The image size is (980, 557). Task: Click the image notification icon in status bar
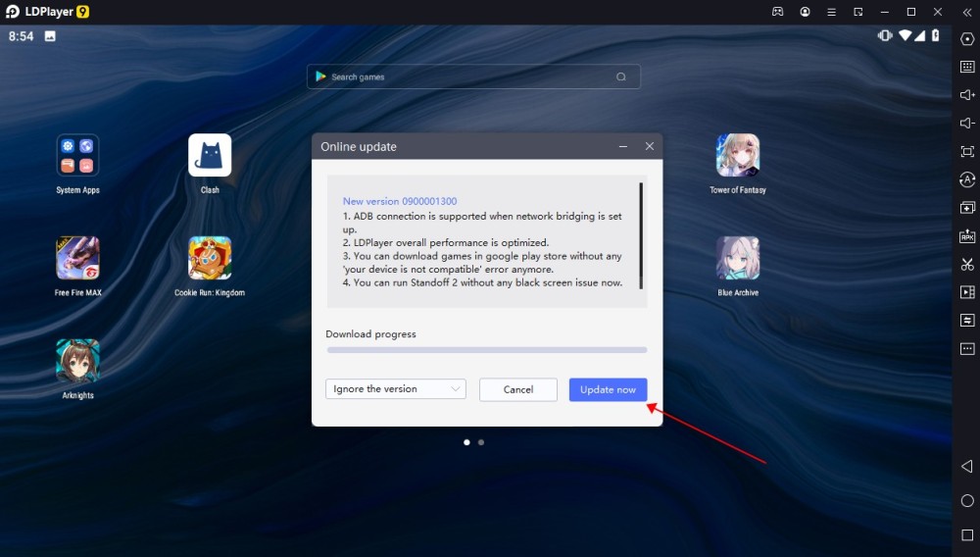tap(50, 36)
